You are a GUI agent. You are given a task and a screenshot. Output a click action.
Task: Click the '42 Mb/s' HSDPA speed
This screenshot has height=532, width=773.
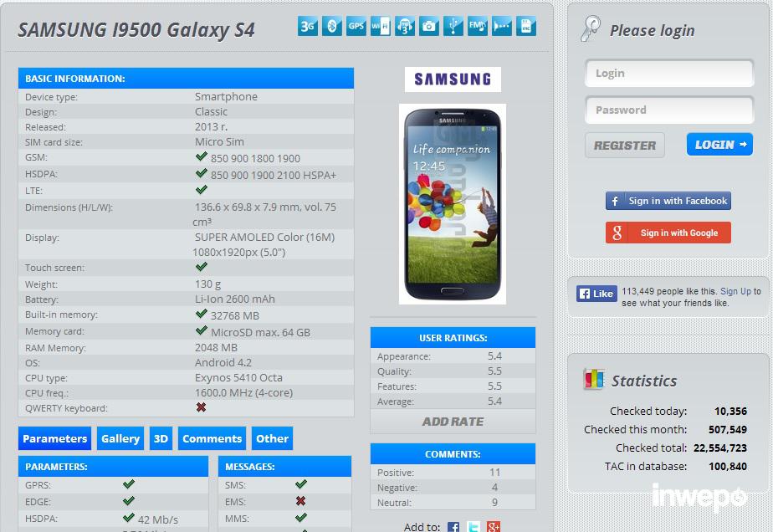158,519
